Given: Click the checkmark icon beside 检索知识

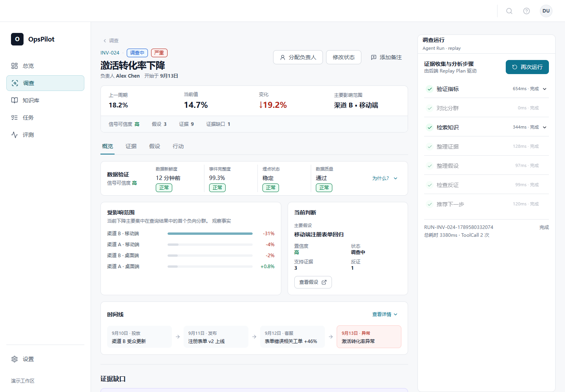Looking at the screenshot, I should click(x=430, y=127).
